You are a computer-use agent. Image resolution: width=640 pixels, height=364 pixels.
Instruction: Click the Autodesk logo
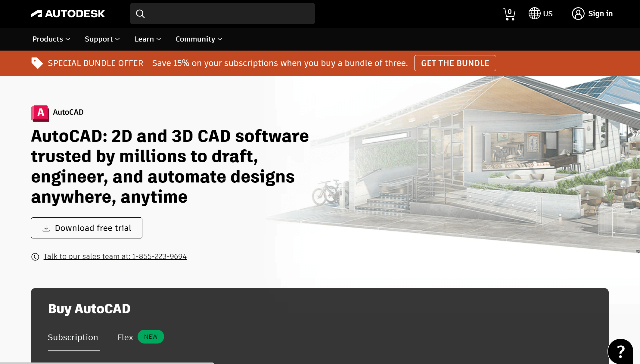[68, 14]
